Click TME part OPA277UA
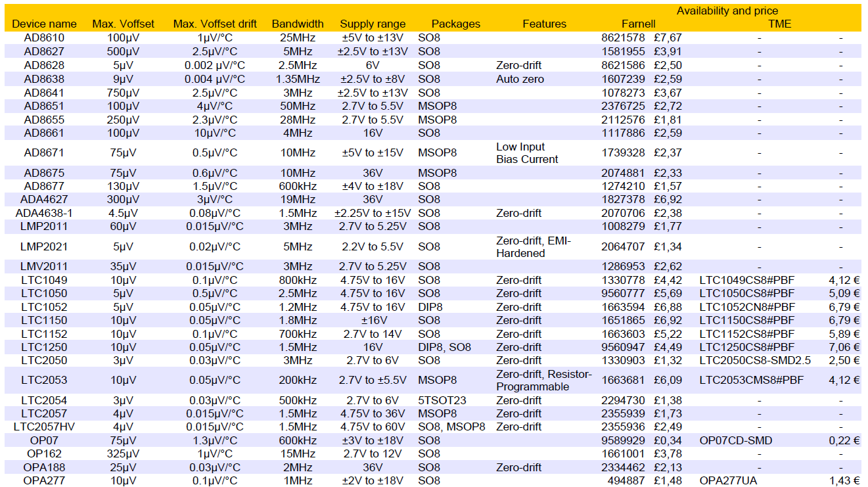 tap(728, 480)
